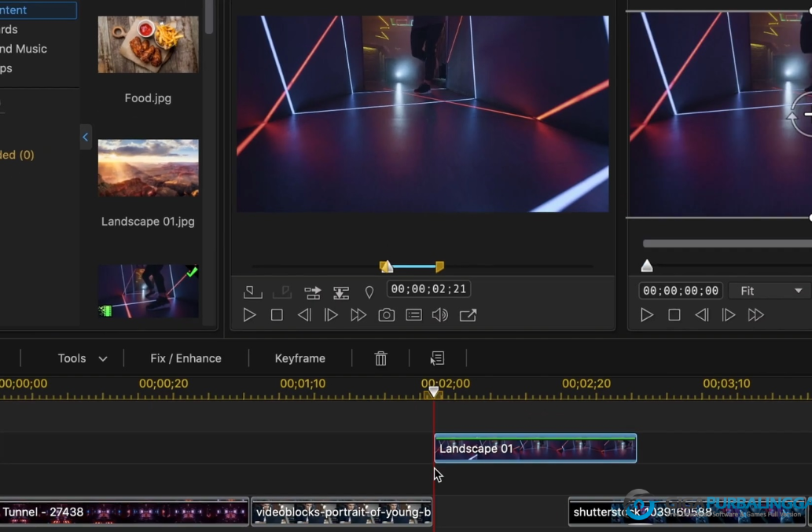Play the clip in the left preview
Image resolution: width=812 pixels, height=532 pixels.
click(x=250, y=314)
